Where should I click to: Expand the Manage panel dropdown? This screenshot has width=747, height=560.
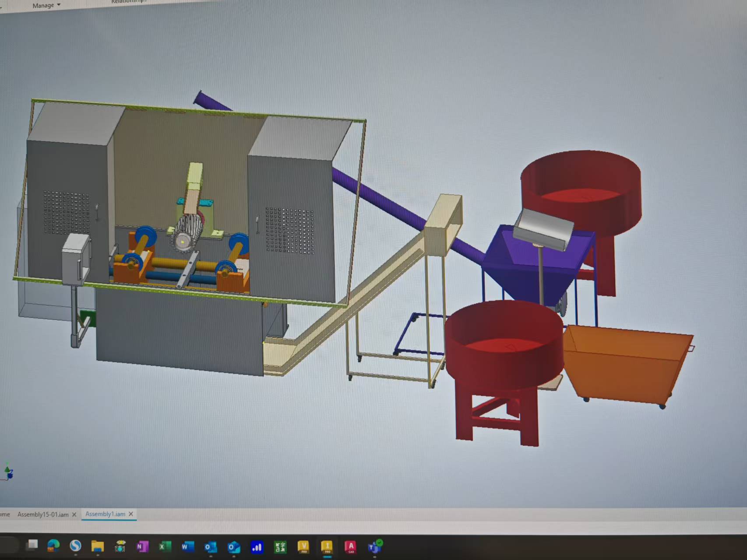[x=46, y=6]
